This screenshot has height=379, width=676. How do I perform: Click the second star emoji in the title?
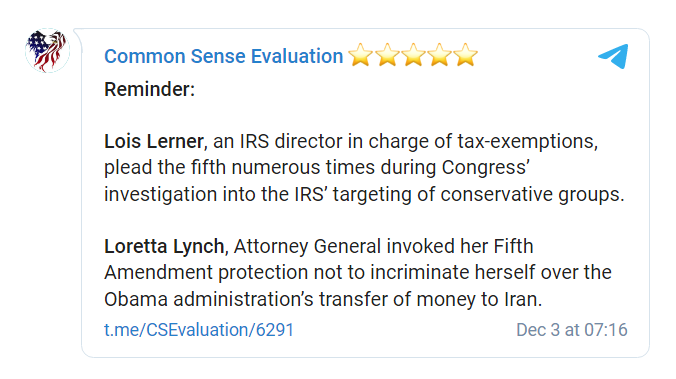(387, 55)
